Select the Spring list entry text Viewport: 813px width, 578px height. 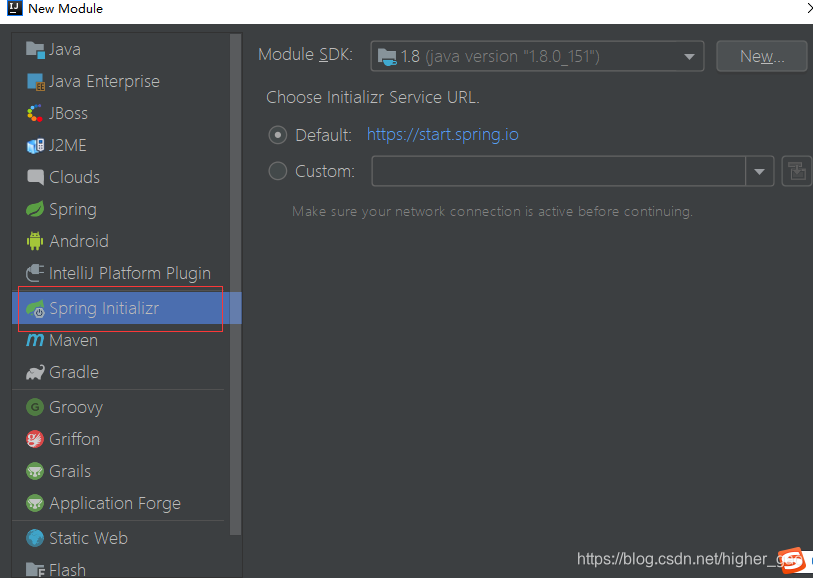pyautogui.click(x=73, y=210)
